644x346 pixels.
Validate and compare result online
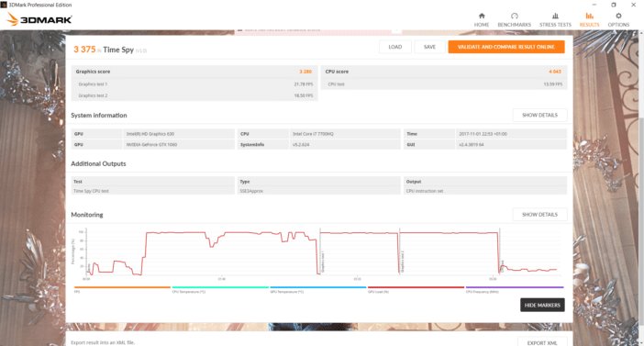click(506, 47)
